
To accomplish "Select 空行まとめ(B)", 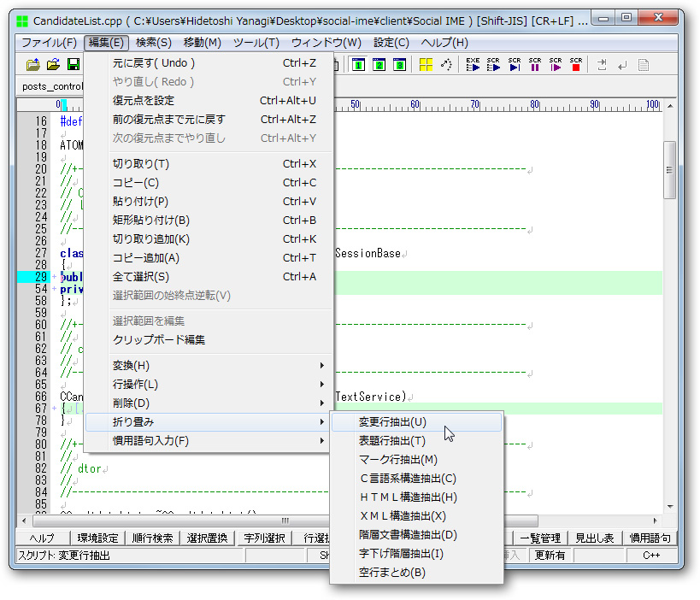I will click(416, 572).
